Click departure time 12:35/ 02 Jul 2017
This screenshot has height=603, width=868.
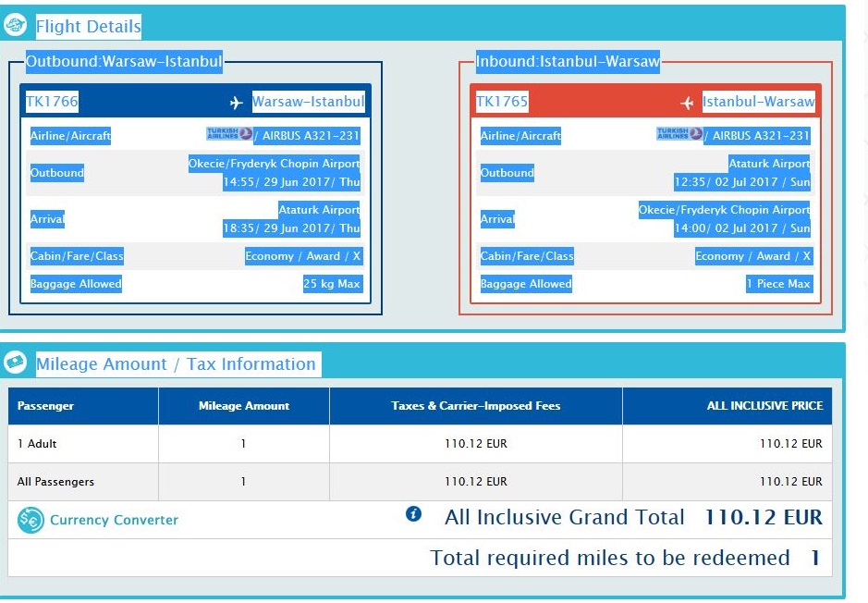point(726,182)
